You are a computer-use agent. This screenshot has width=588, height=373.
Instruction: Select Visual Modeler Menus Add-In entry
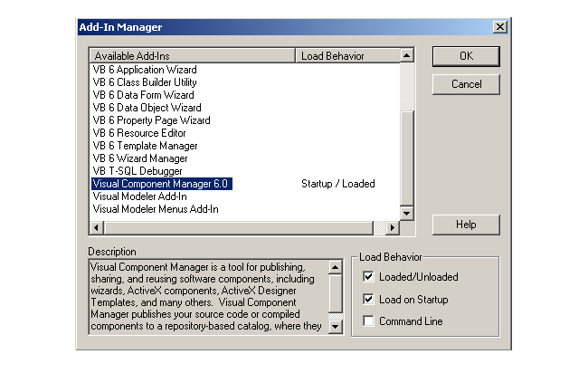point(156,209)
